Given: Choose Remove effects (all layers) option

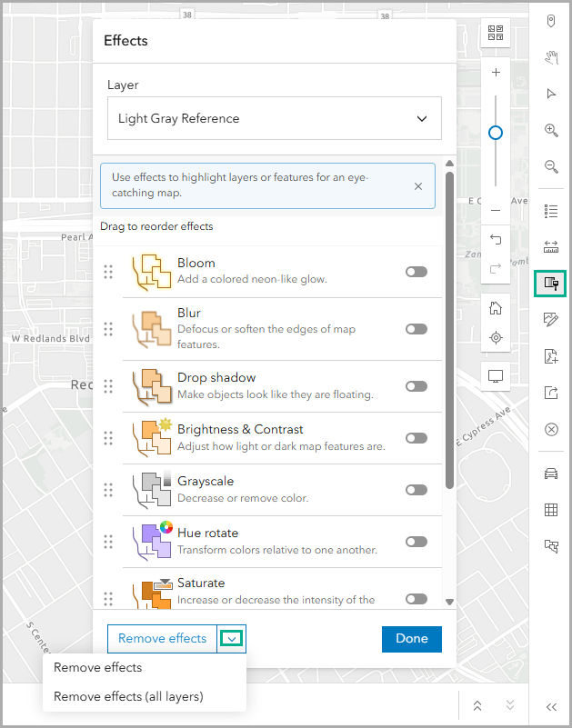Looking at the screenshot, I should coord(128,696).
